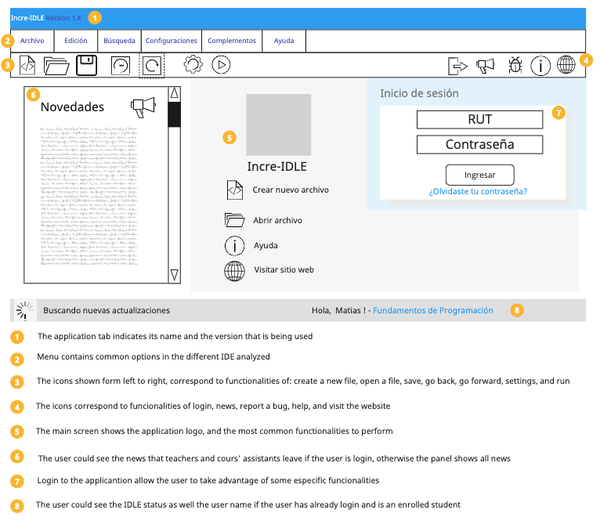This screenshot has height=524, width=600.
Task: Click Ayuda label on main screen
Action: 266,245
